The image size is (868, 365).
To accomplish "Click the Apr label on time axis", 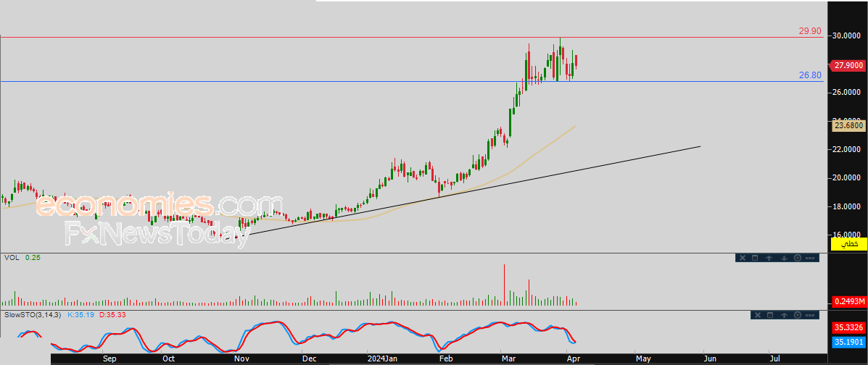I will (x=574, y=358).
